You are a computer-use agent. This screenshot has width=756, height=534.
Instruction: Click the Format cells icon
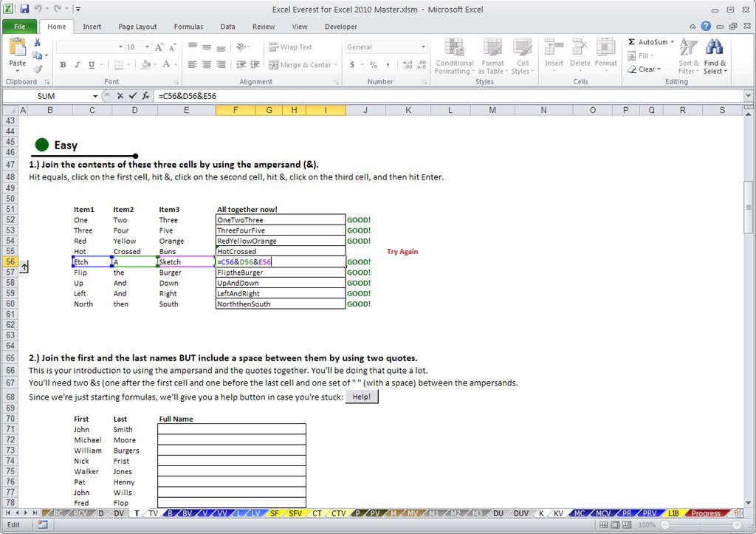(x=605, y=47)
